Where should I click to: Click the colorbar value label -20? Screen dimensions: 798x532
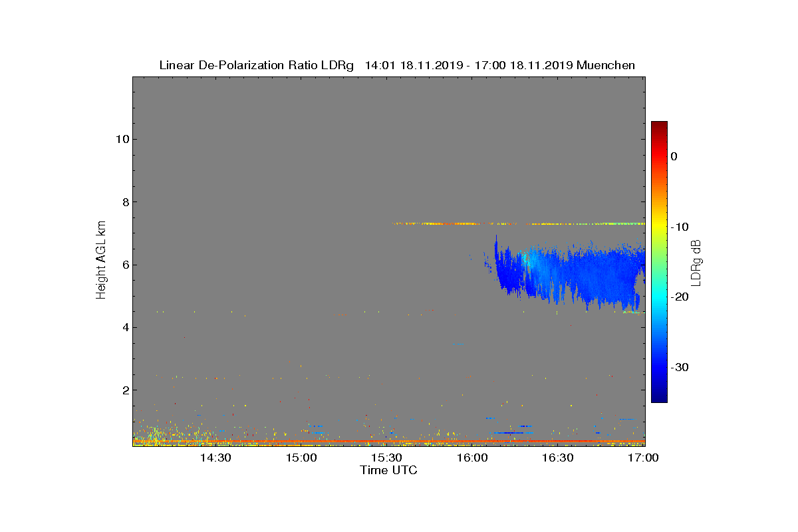[680, 297]
